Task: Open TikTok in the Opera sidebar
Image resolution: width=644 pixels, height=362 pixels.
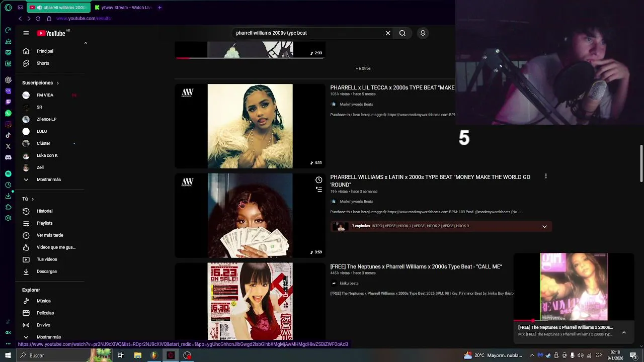Action: click(x=8, y=135)
